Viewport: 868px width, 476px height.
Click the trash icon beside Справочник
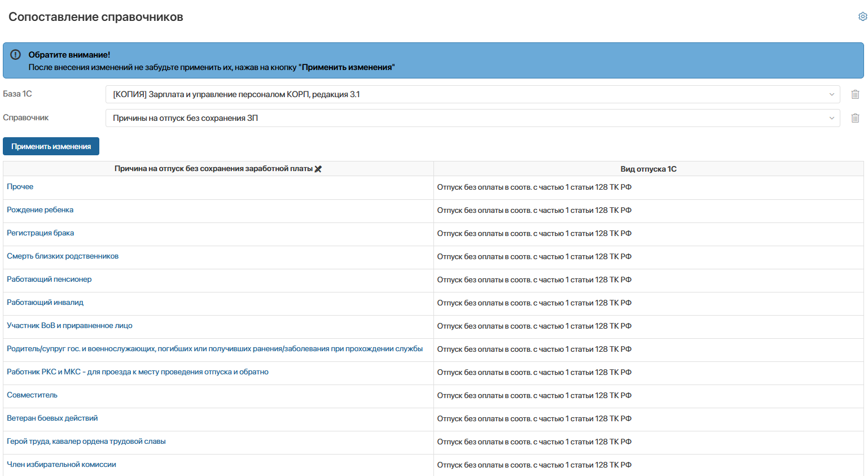pos(855,118)
